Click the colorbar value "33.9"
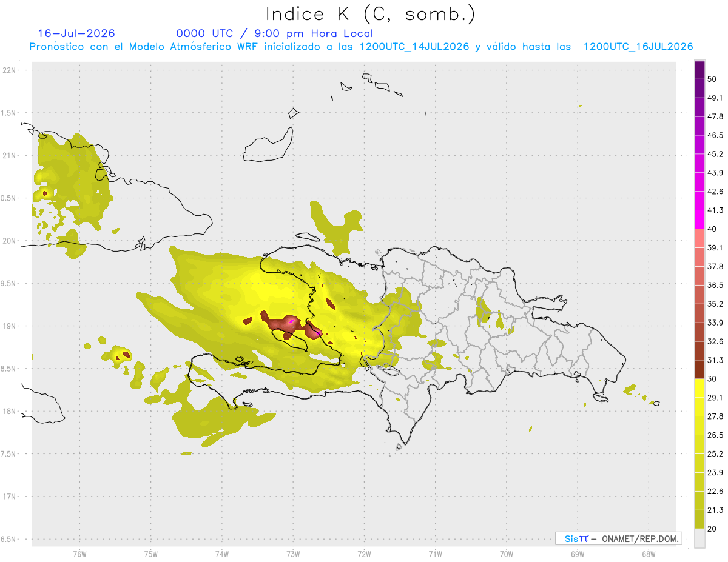 tap(715, 323)
